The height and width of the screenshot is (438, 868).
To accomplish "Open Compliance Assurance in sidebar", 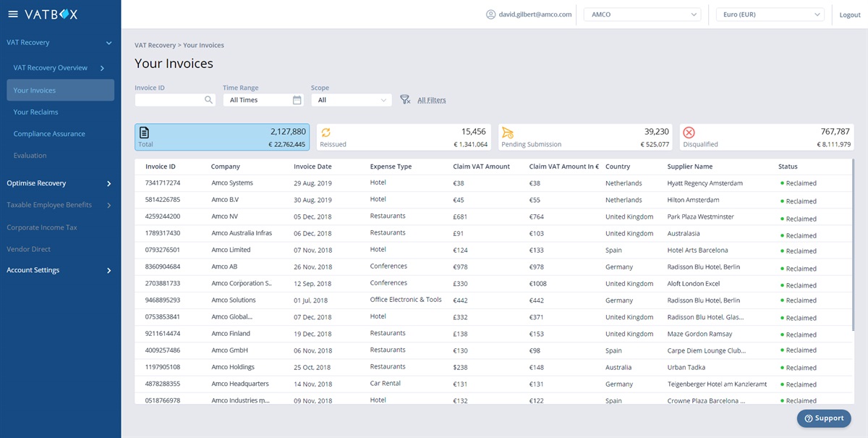I will pos(49,134).
